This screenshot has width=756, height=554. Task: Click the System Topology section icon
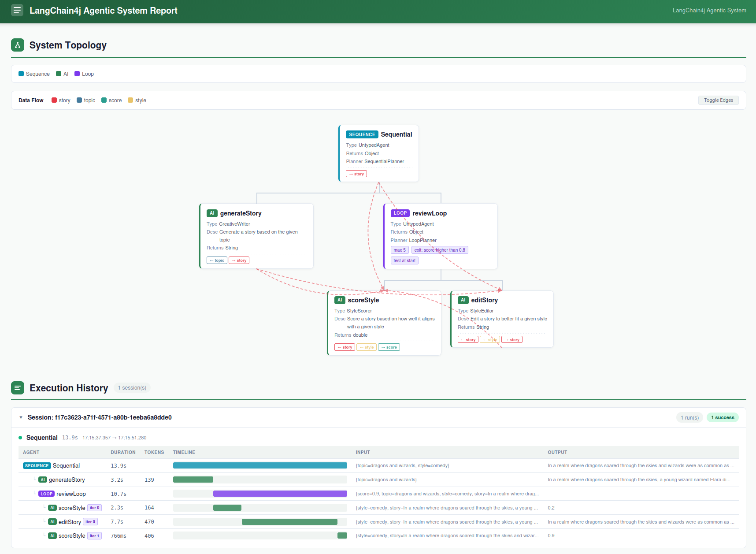point(18,45)
